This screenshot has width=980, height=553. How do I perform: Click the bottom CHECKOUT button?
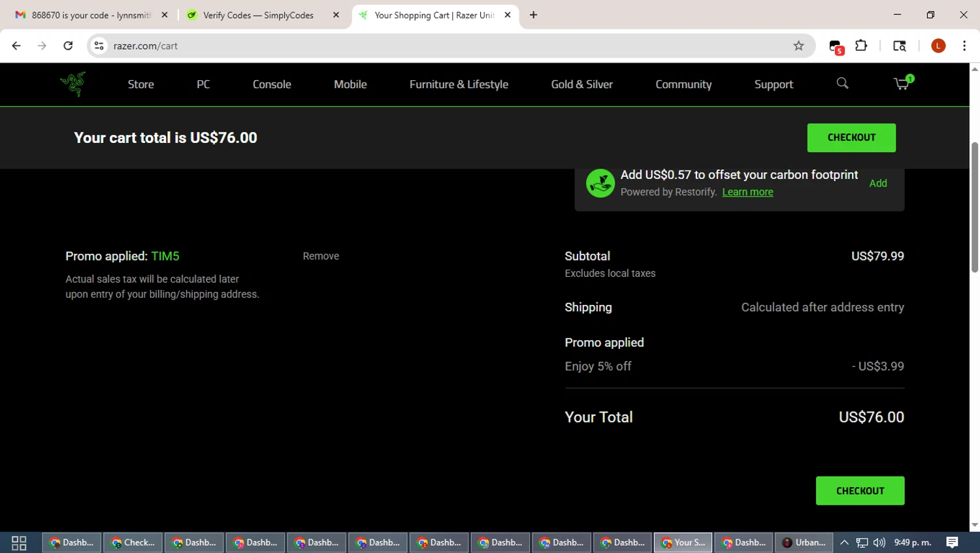pos(860,491)
